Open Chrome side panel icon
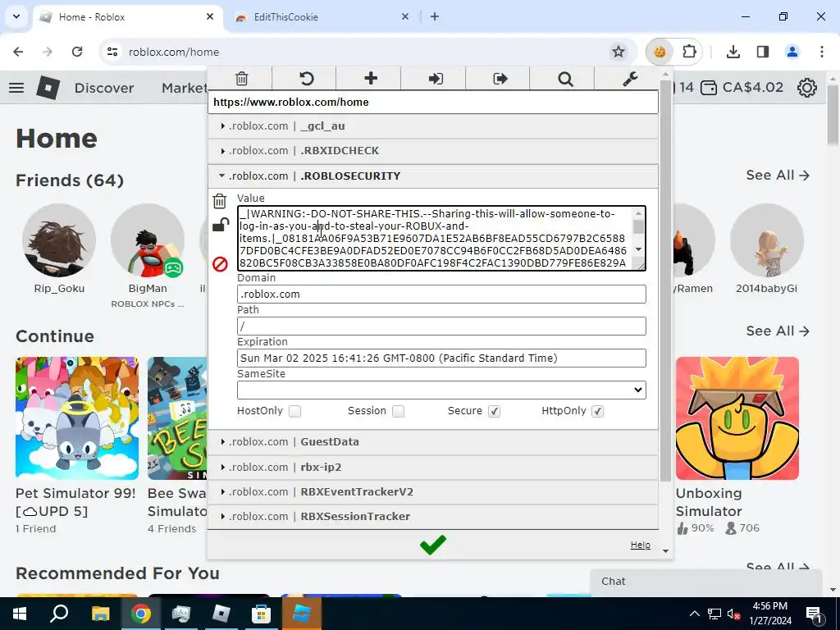This screenshot has height=630, width=840. (x=763, y=52)
